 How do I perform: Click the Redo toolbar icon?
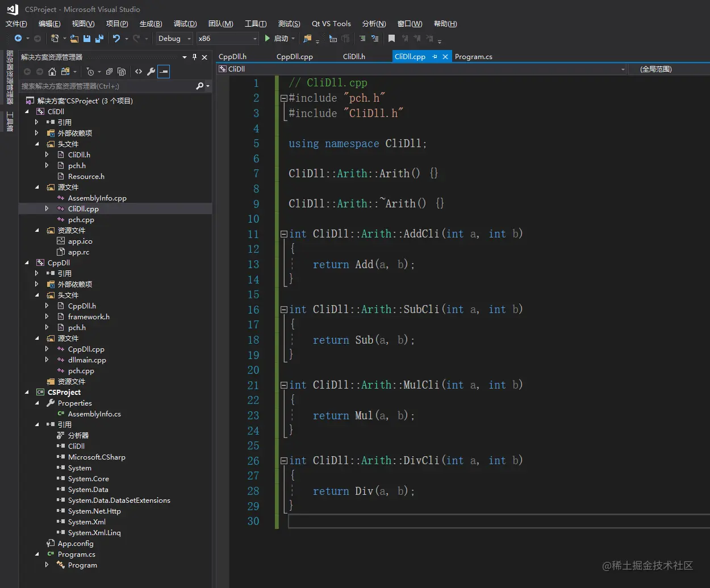[x=136, y=39]
